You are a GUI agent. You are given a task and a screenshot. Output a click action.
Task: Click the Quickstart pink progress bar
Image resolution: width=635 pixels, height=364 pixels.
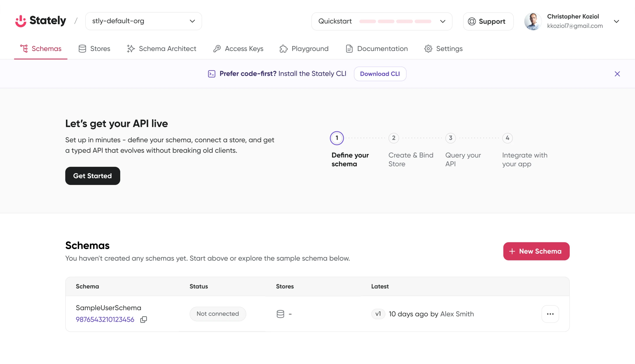[x=395, y=21]
